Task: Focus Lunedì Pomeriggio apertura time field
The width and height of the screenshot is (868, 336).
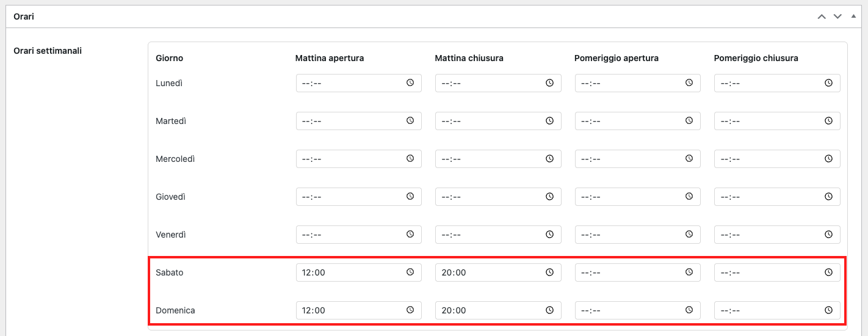Action: [x=638, y=83]
